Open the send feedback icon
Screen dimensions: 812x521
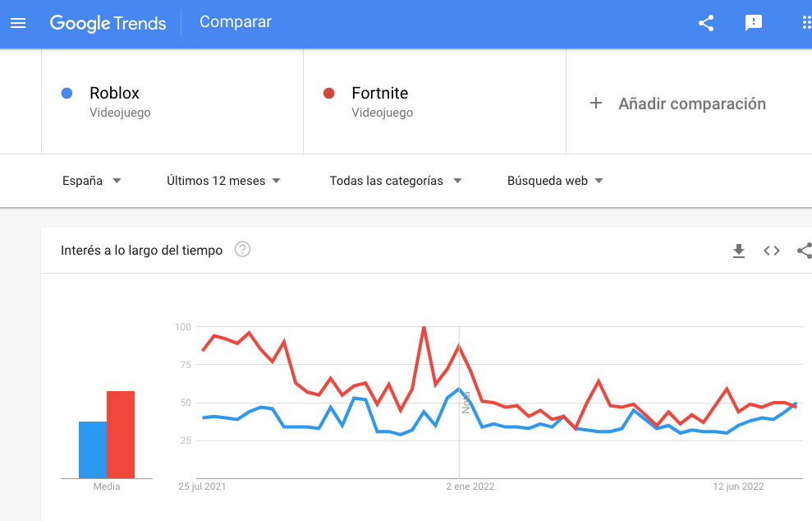coord(754,23)
